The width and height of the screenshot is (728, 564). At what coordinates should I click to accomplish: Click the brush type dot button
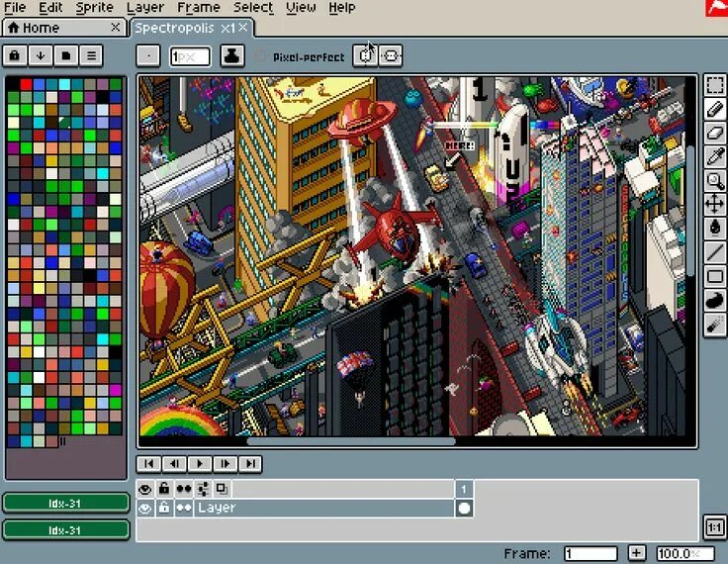[148, 56]
